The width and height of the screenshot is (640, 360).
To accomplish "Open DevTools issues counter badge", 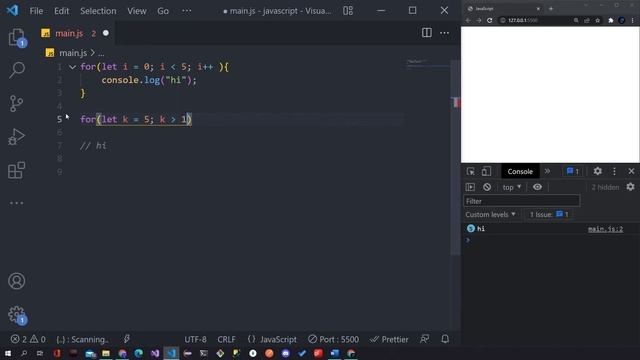I will 573,171.
